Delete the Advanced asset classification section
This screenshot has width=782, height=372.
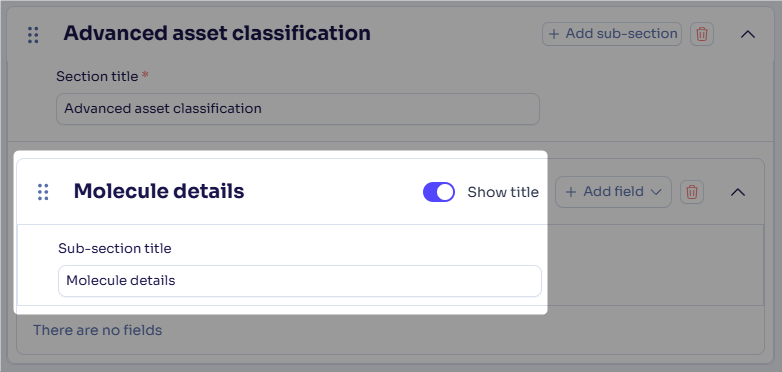(x=702, y=34)
